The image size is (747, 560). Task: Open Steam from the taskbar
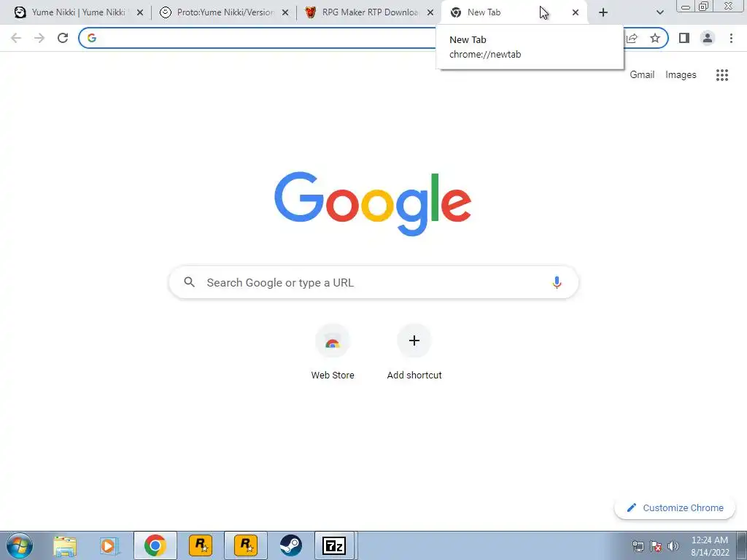pos(290,545)
